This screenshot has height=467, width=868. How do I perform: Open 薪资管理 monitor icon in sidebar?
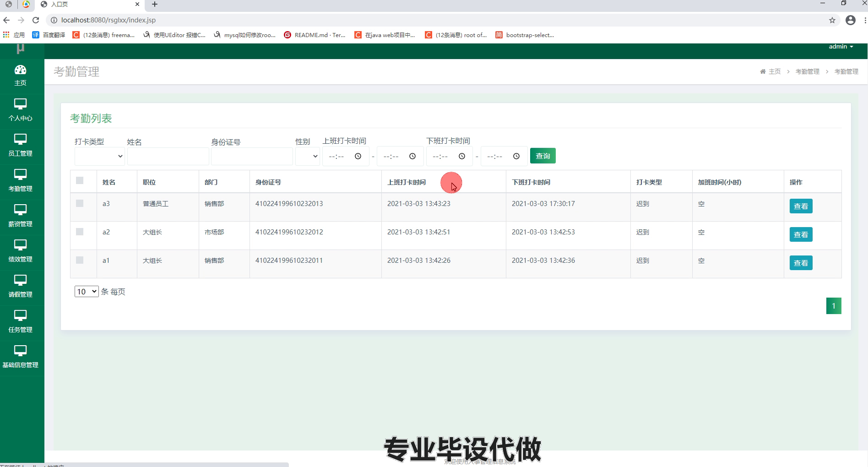click(20, 210)
